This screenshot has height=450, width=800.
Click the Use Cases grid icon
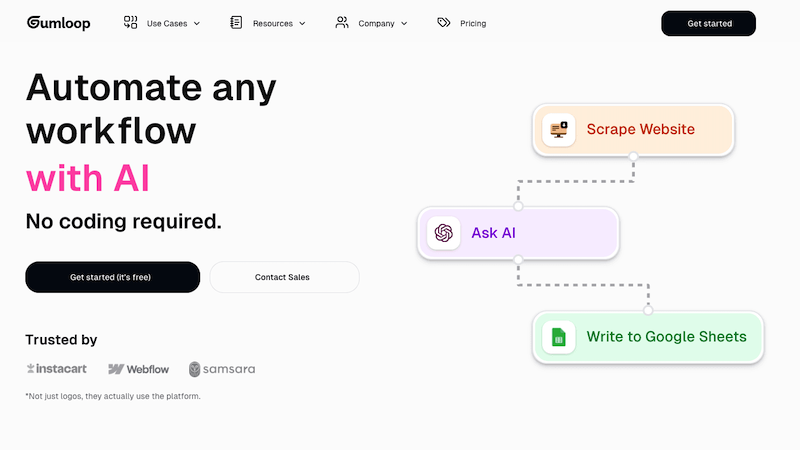pos(131,22)
